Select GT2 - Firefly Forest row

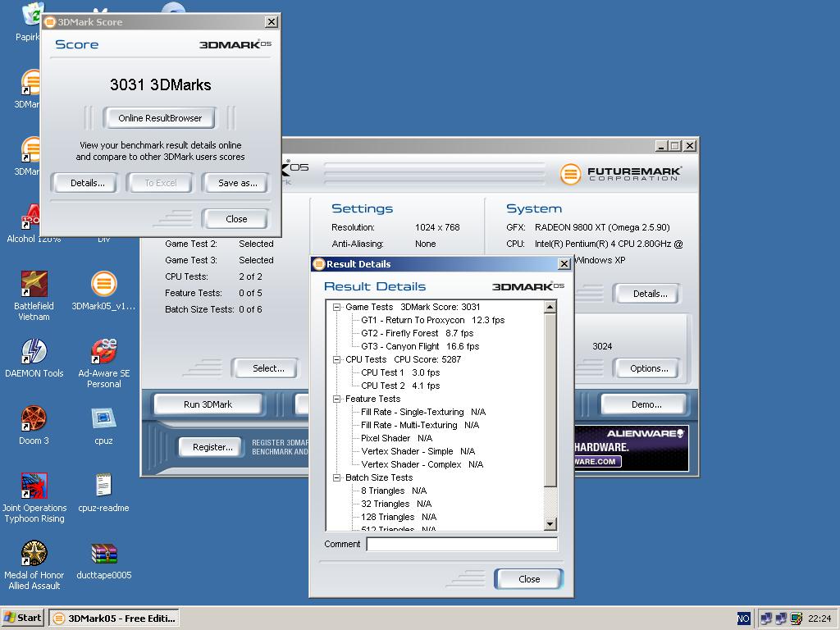point(417,333)
